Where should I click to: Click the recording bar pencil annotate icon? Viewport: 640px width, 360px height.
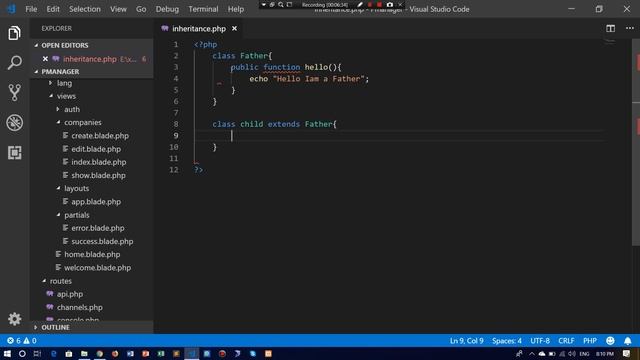[360, 4]
